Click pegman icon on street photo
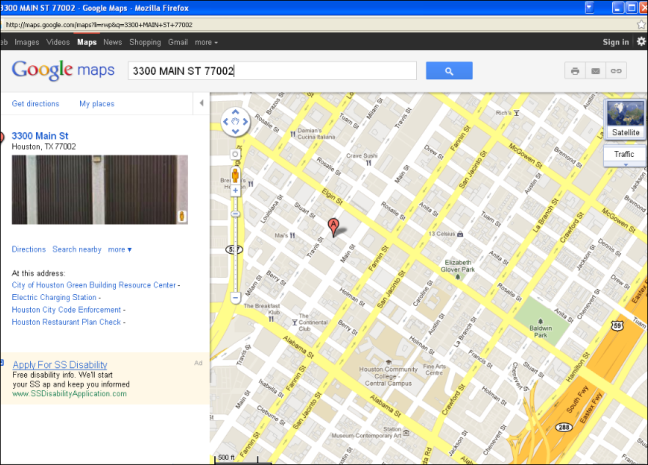The image size is (648, 465). 182,216
